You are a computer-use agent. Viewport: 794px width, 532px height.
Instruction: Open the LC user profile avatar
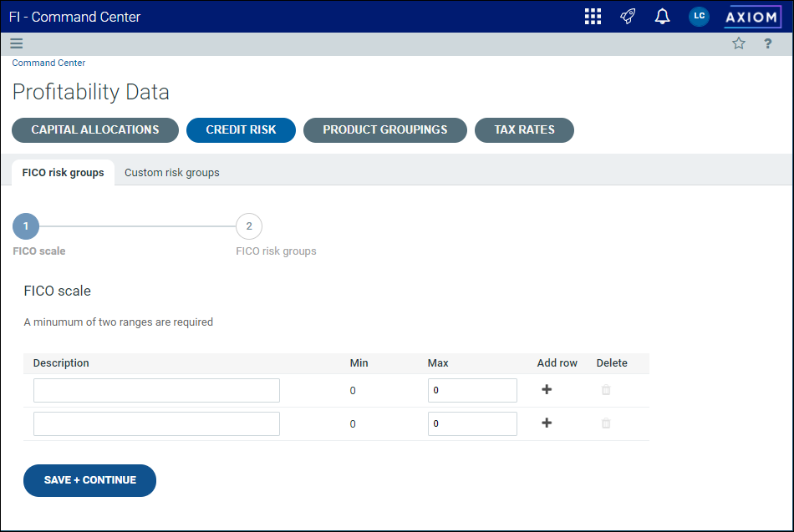pyautogui.click(x=699, y=17)
